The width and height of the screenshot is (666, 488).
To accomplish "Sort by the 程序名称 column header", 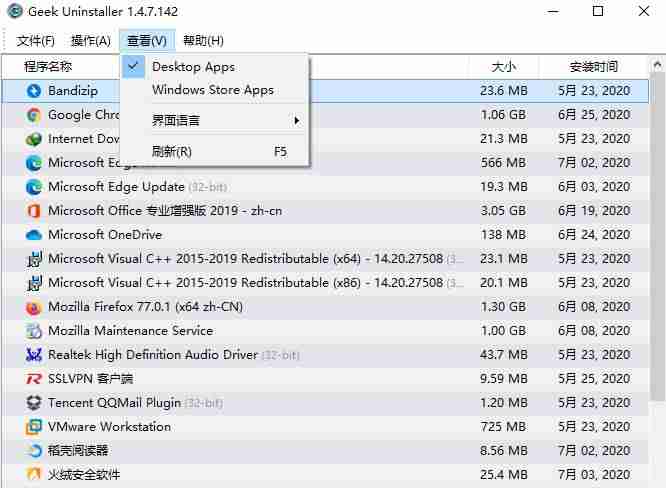I will (x=48, y=66).
